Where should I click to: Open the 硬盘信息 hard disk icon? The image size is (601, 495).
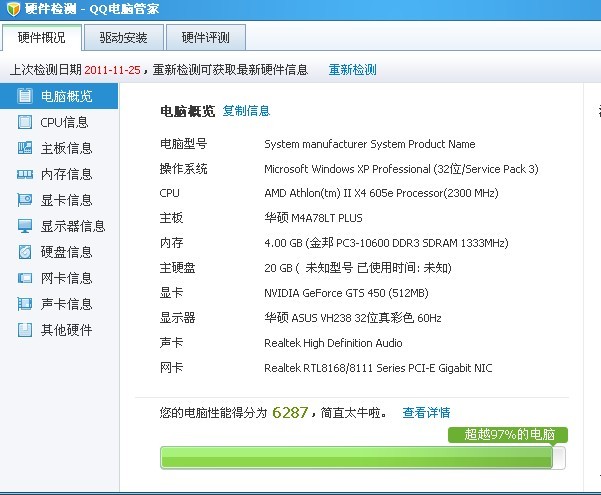point(25,252)
